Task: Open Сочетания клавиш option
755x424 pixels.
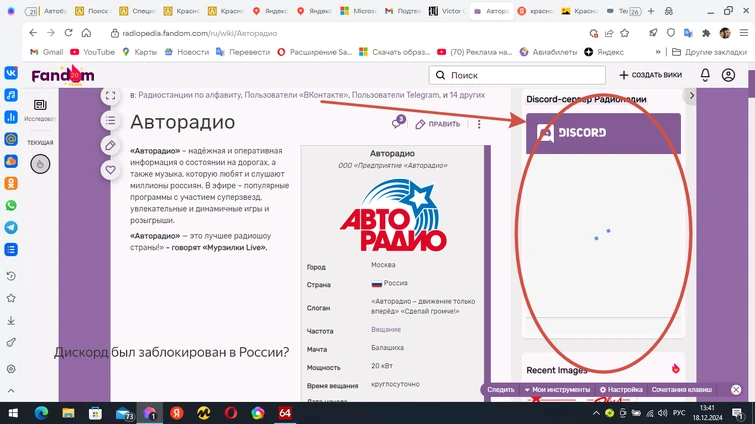Action: [682, 389]
